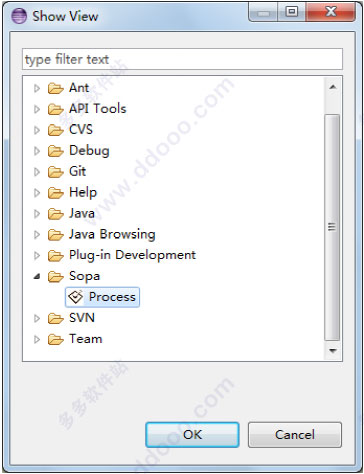This screenshot has height=474, width=364.
Task: Expand the Team category
Action: coord(37,340)
